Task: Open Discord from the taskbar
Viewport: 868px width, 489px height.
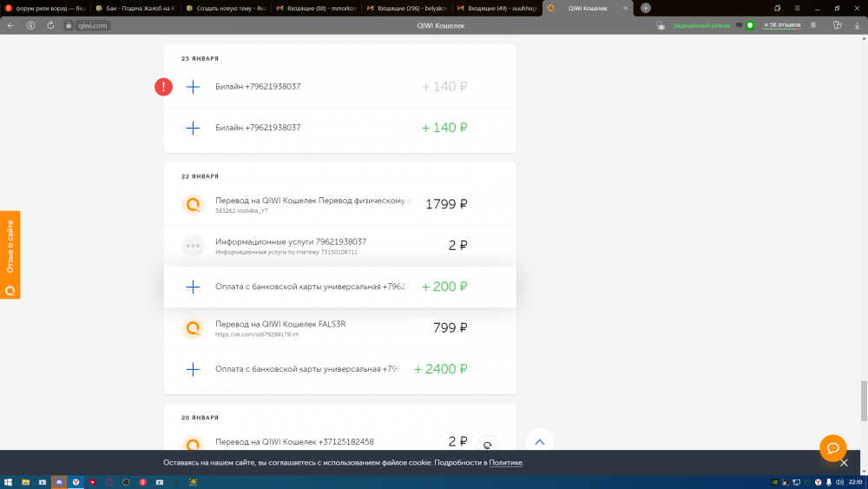Action: tap(59, 482)
